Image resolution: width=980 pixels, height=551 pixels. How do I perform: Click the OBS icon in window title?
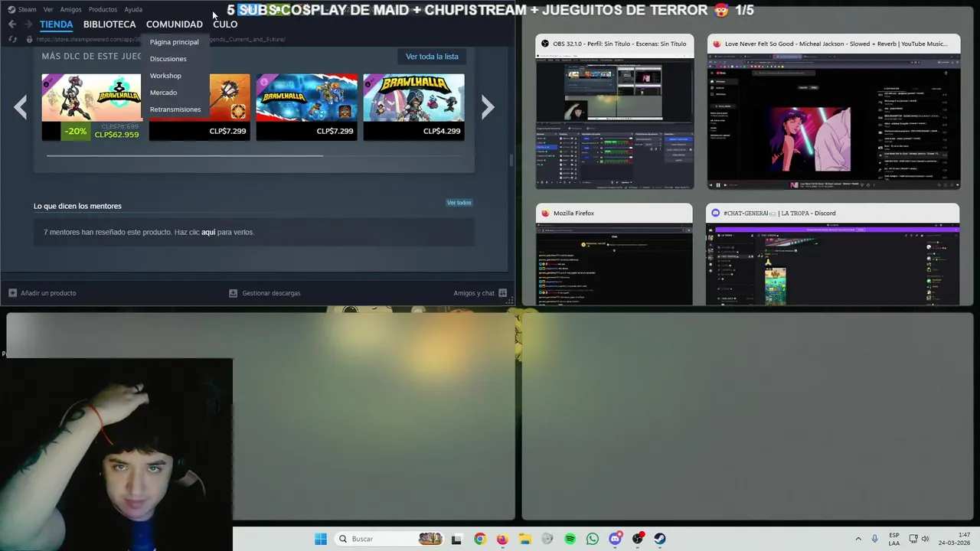point(545,44)
